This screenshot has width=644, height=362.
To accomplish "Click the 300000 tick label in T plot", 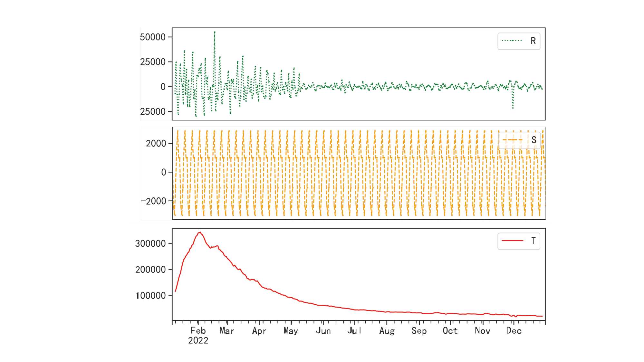I will click(x=150, y=243).
